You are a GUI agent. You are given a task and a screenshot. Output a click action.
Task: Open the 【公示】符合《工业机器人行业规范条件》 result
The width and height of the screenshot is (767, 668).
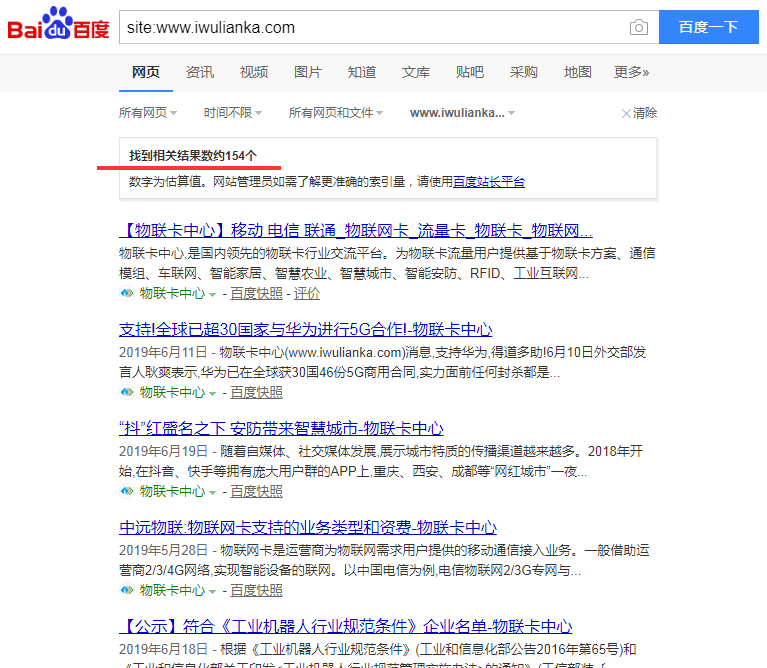click(x=345, y=626)
